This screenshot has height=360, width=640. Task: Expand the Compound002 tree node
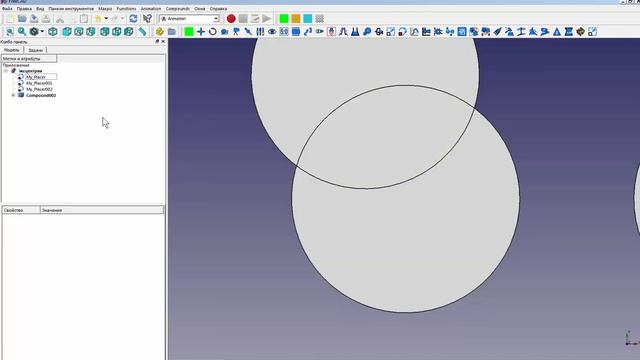[13, 95]
